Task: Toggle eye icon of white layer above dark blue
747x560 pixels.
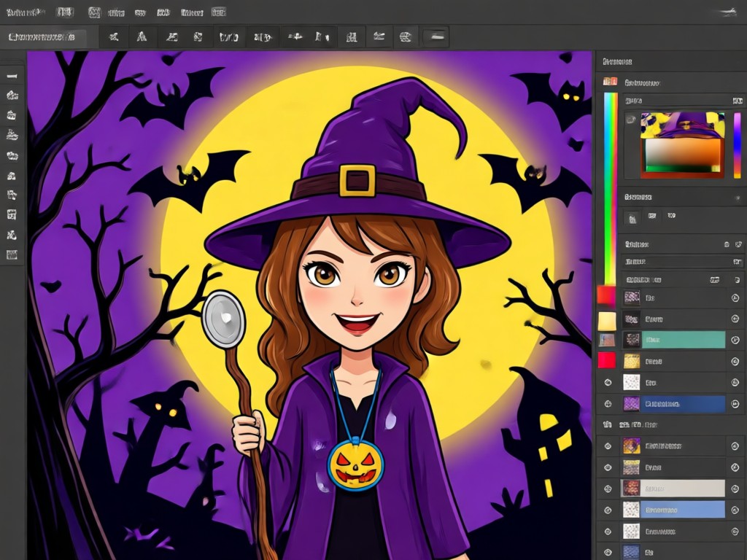Action: pyautogui.click(x=608, y=382)
